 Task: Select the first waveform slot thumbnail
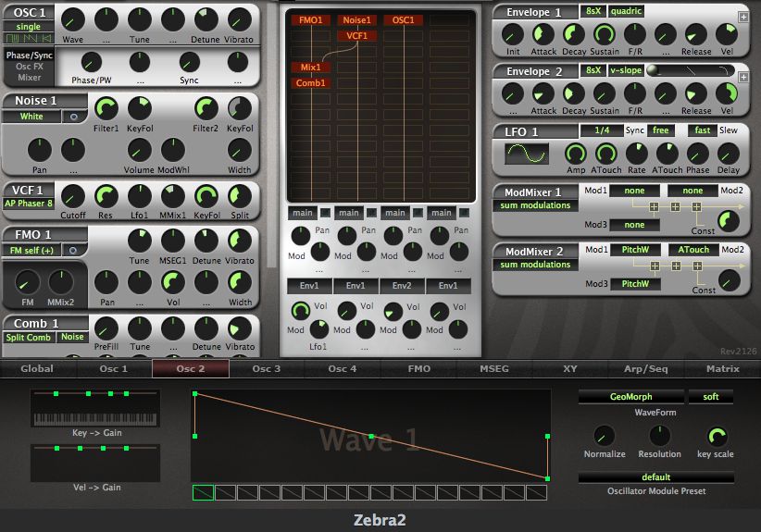pyautogui.click(x=203, y=492)
